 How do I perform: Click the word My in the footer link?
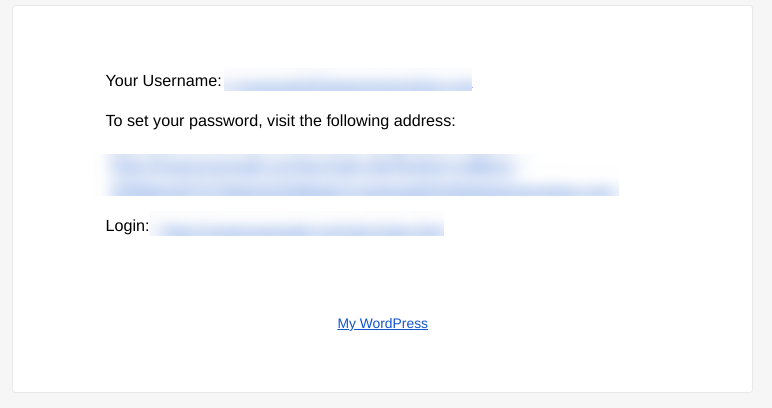point(346,324)
